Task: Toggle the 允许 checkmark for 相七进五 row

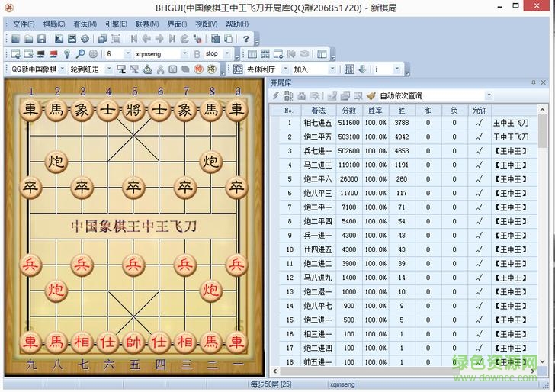Action: pos(480,123)
